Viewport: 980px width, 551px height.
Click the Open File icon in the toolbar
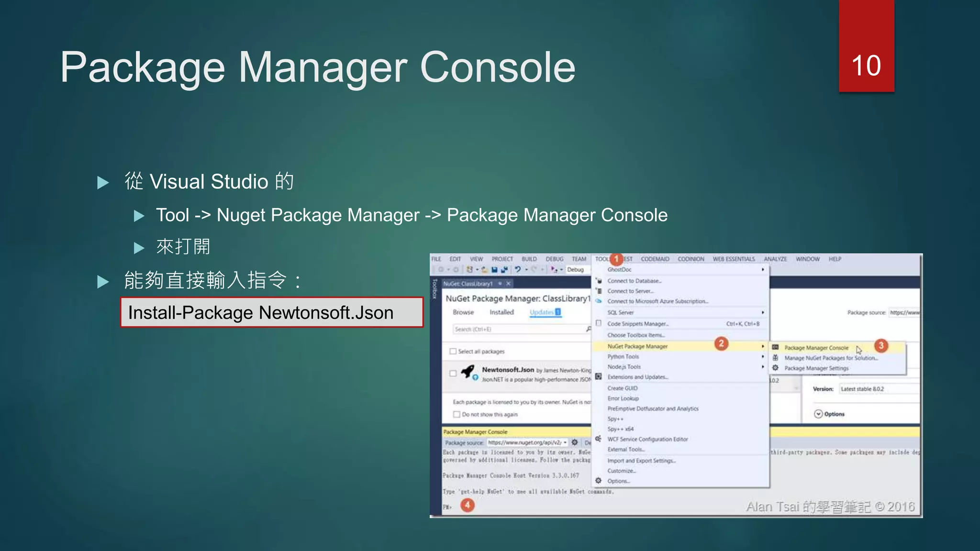point(484,270)
